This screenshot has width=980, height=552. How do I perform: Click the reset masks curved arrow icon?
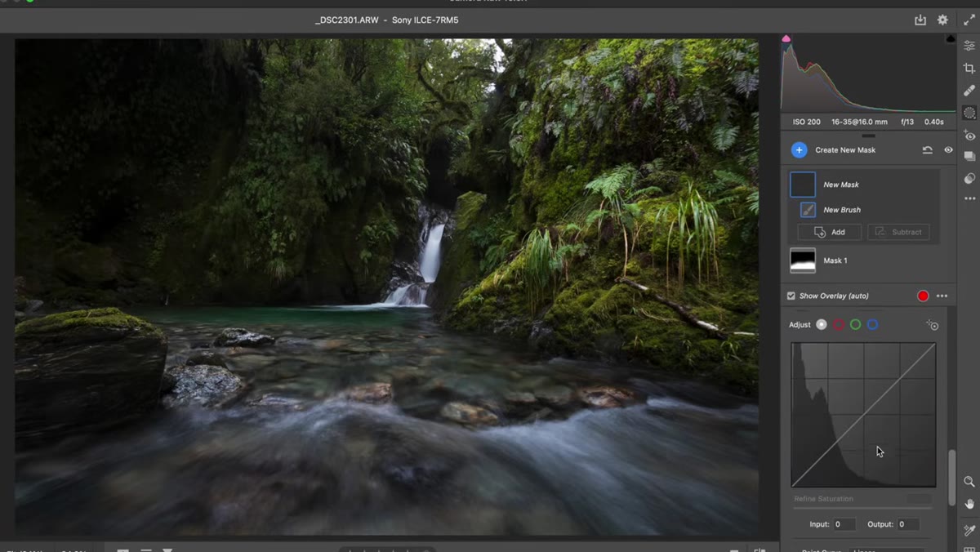point(928,150)
